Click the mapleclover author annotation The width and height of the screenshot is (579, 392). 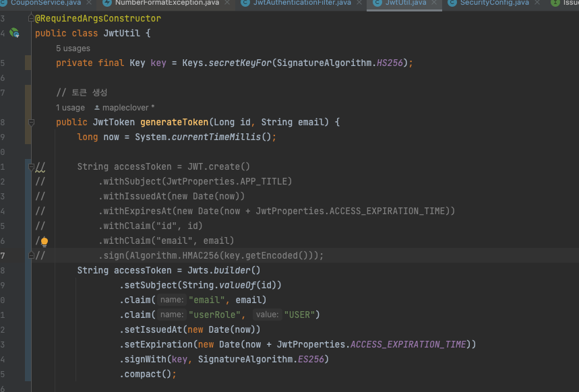pos(125,108)
